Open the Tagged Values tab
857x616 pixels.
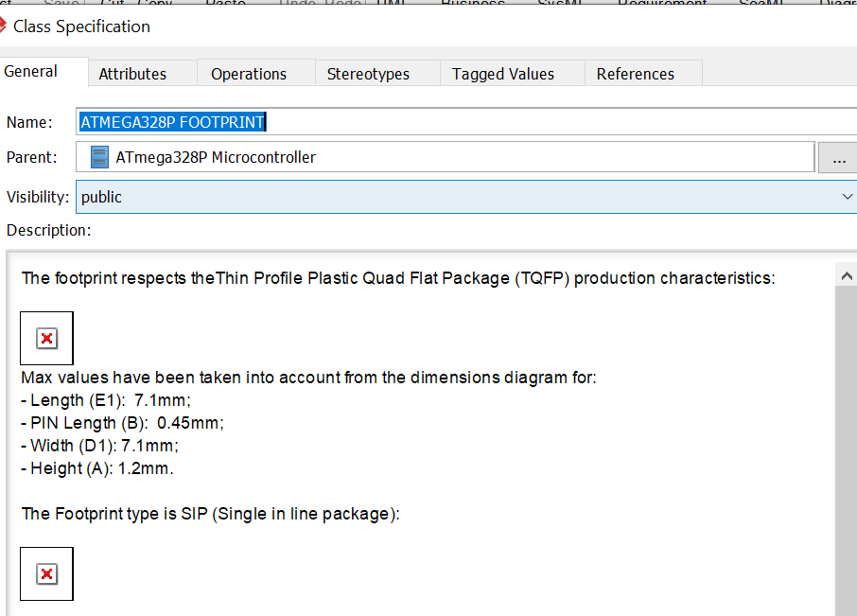(513, 74)
